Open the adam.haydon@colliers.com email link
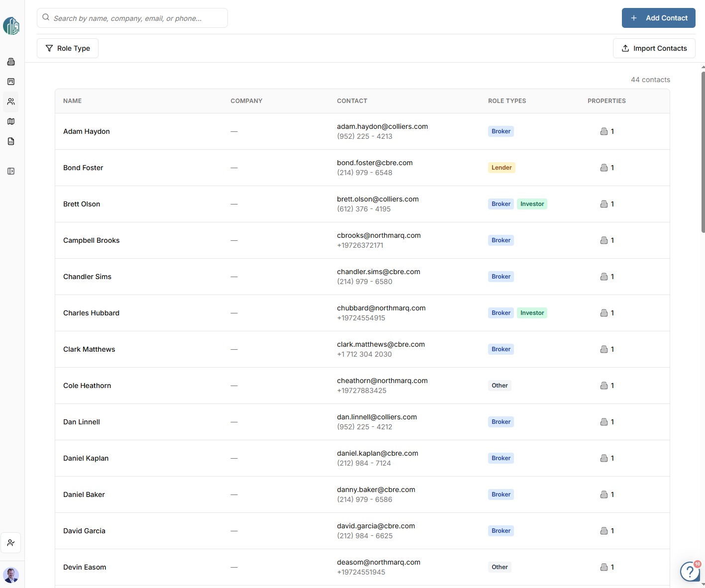Screen dimensions: 705x588 [382, 126]
